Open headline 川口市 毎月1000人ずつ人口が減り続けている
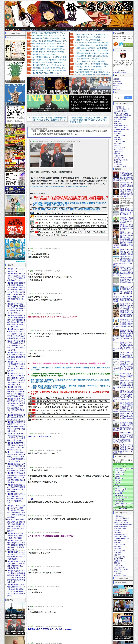 tap(66, 209)
